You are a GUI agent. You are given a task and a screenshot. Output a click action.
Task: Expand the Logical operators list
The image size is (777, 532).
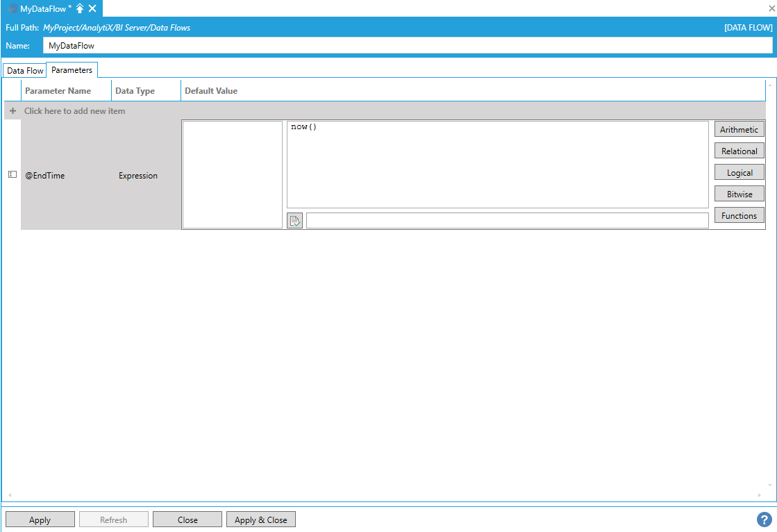click(x=739, y=173)
